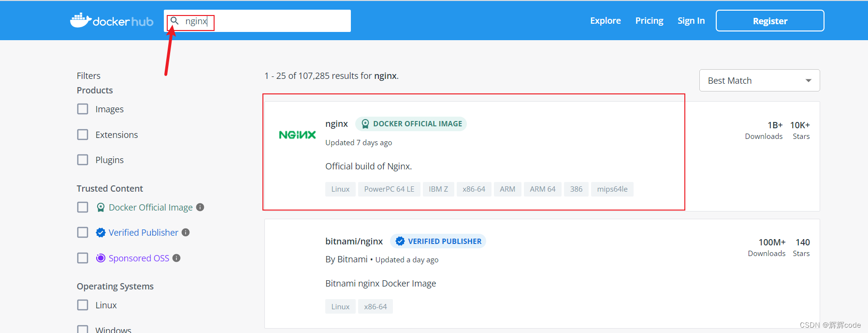Image resolution: width=868 pixels, height=333 pixels.
Task: Click the ARM tag on nginx result
Action: click(x=507, y=189)
